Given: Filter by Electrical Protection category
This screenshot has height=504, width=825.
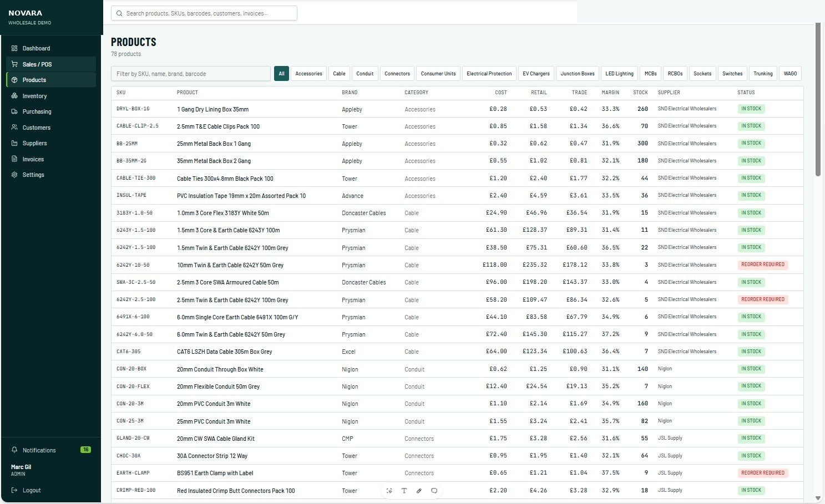Looking at the screenshot, I should pyautogui.click(x=489, y=74).
